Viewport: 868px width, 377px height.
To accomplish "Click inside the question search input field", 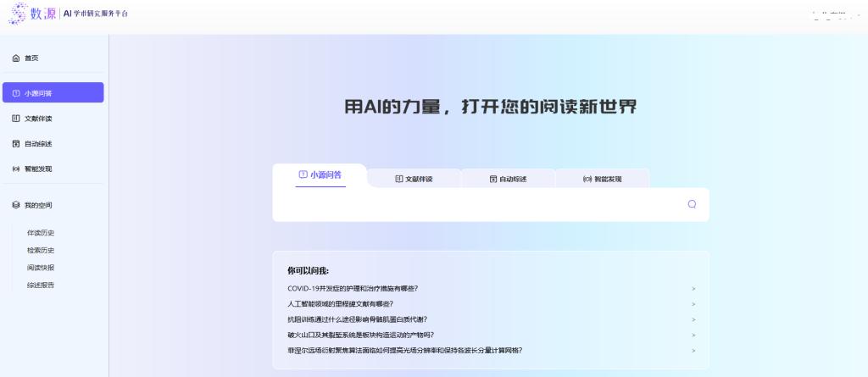I will pos(479,204).
